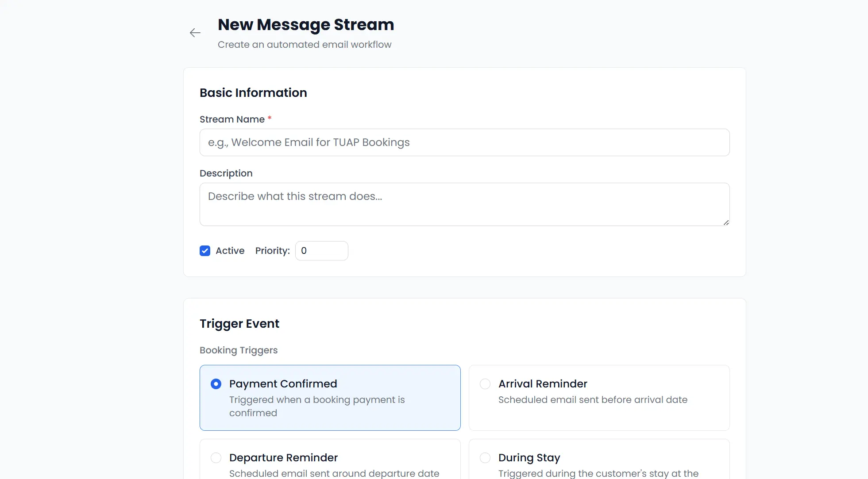Select the Payment Confirmed trigger card
The image size is (868, 479).
pyautogui.click(x=330, y=398)
